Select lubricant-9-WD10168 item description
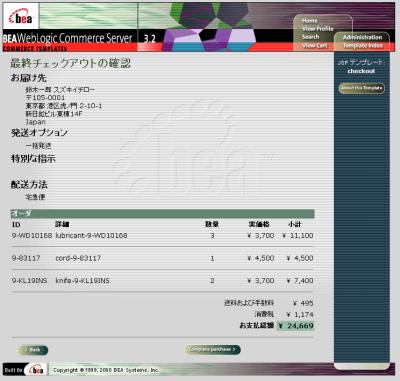Viewport: 400px width, 381px height. point(91,235)
